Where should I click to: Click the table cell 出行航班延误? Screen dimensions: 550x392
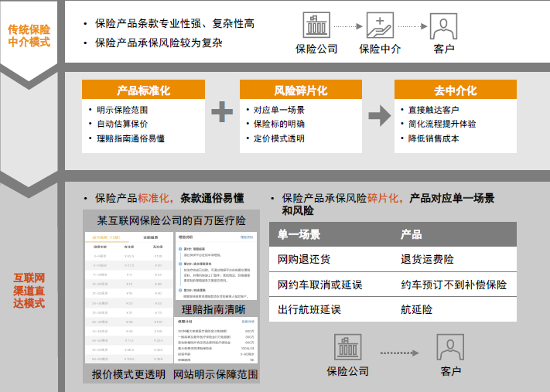tap(309, 309)
